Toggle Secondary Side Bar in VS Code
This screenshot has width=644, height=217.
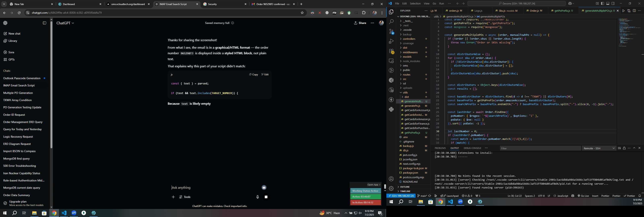pos(613,3)
